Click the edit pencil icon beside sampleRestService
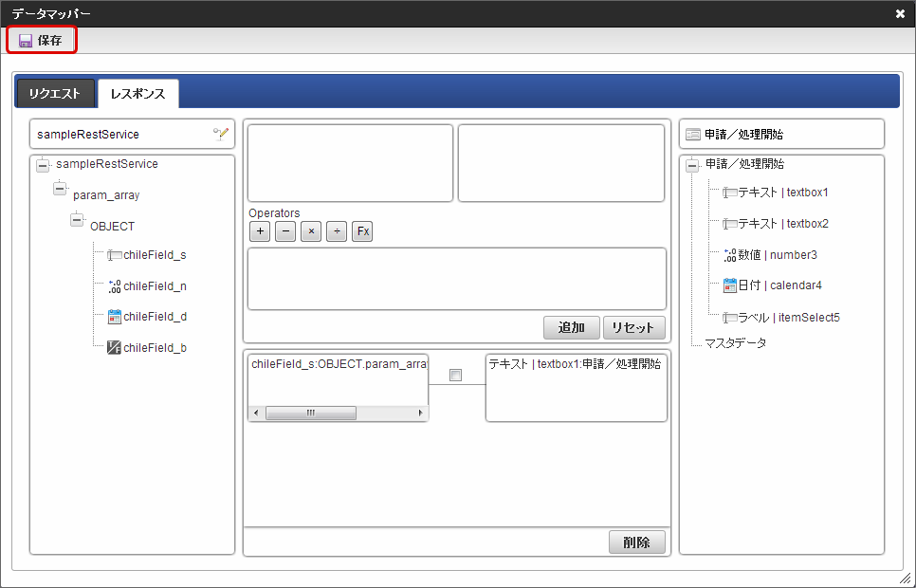This screenshot has width=916, height=588. click(220, 135)
